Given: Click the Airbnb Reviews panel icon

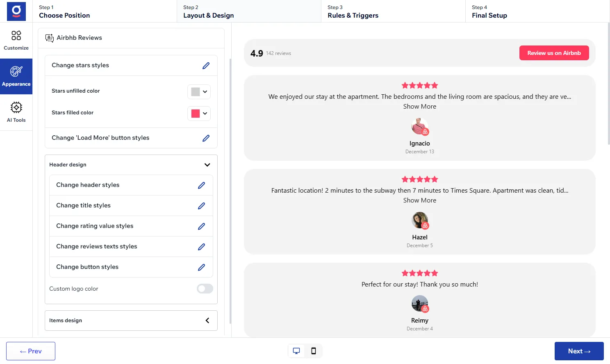Looking at the screenshot, I should (50, 38).
